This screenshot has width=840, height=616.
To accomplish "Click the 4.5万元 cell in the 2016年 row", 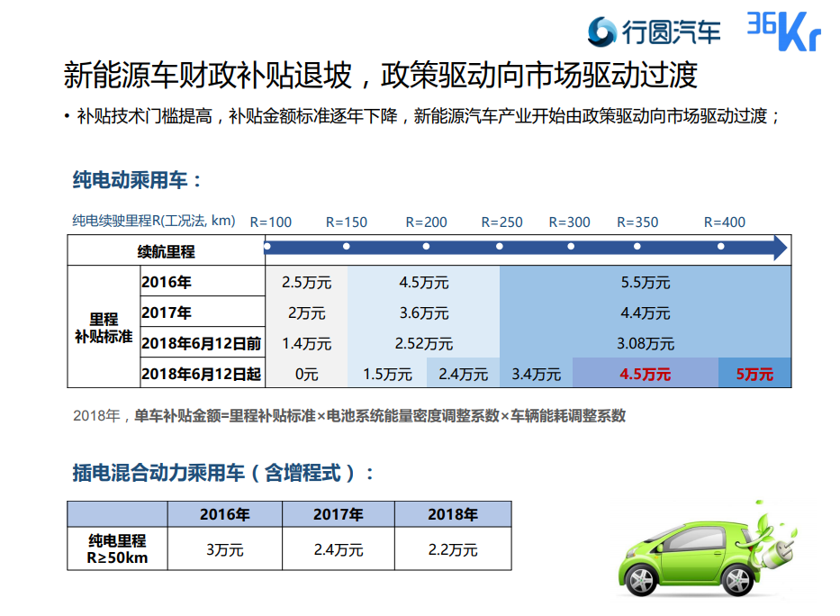I will pyautogui.click(x=424, y=282).
